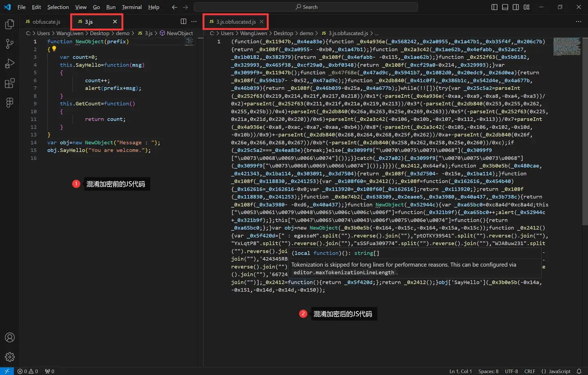This screenshot has height=375, width=588.
Task: Open the File menu
Action: (22, 7)
